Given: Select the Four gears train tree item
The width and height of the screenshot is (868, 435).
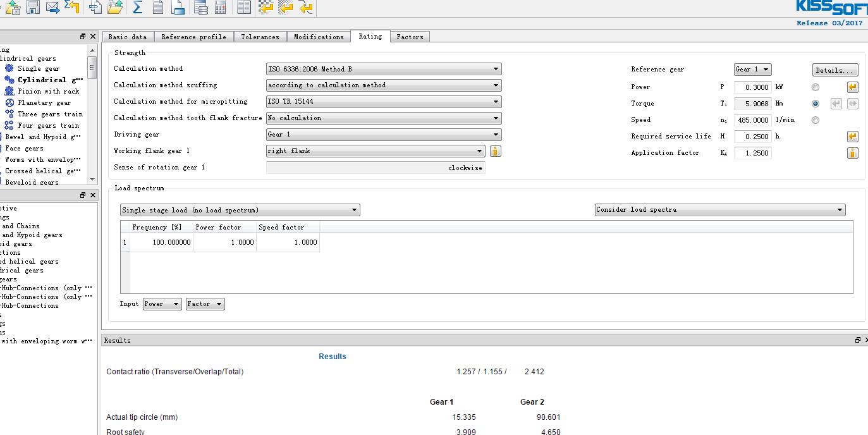Looking at the screenshot, I should tap(49, 125).
